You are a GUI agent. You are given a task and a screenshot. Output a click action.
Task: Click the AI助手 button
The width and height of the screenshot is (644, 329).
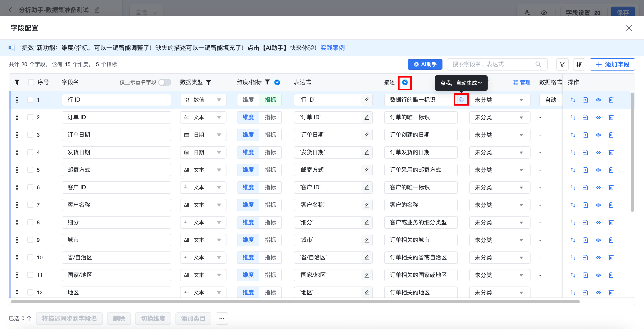[x=425, y=64]
